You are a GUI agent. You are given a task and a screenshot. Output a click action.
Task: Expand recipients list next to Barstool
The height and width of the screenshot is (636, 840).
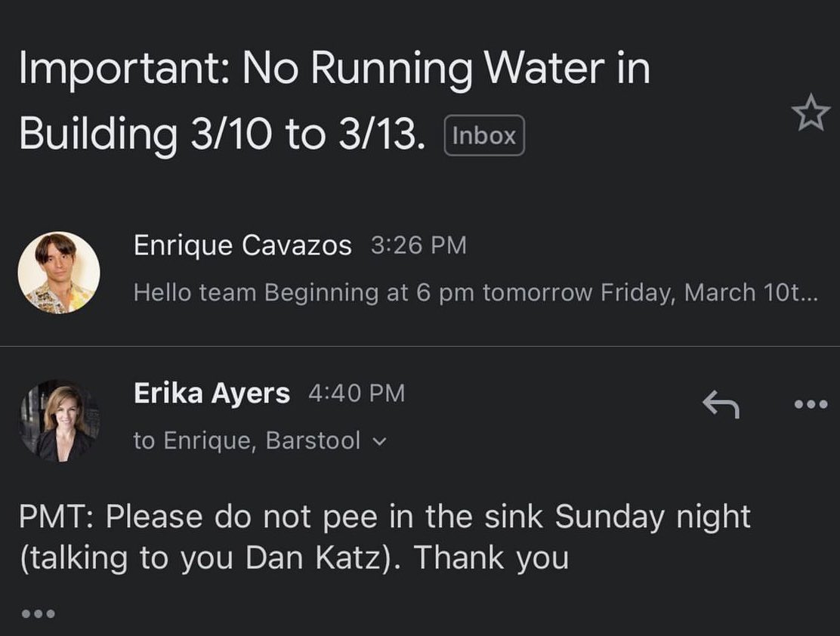click(x=378, y=442)
